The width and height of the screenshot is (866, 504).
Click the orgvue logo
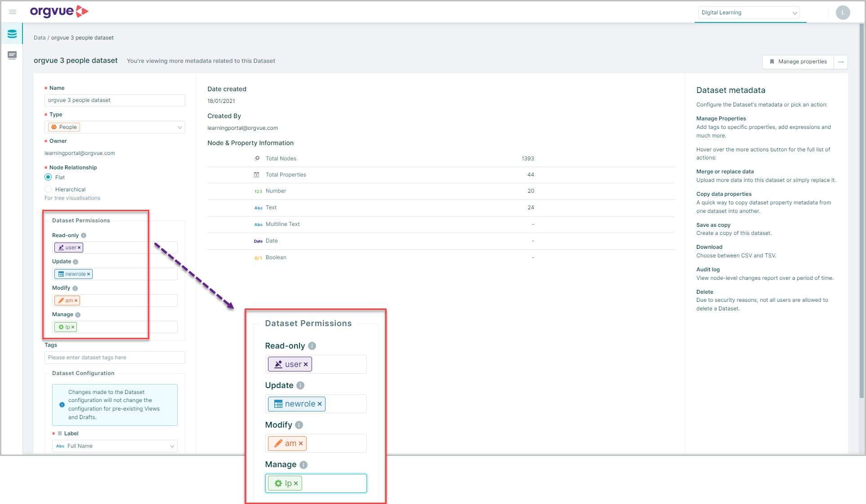59,12
